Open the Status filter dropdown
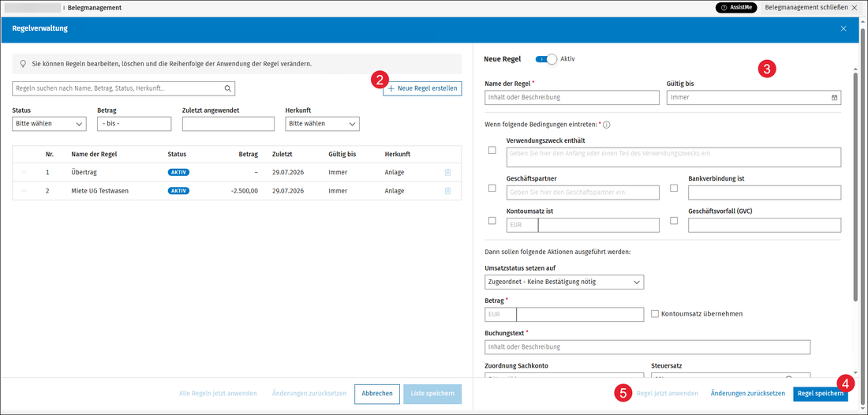This screenshot has height=415, width=868. point(49,124)
